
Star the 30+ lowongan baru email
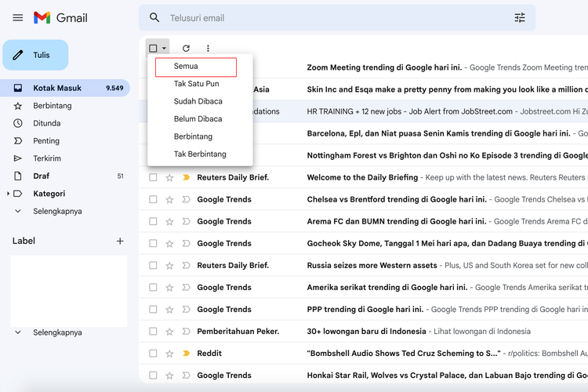pos(169,332)
